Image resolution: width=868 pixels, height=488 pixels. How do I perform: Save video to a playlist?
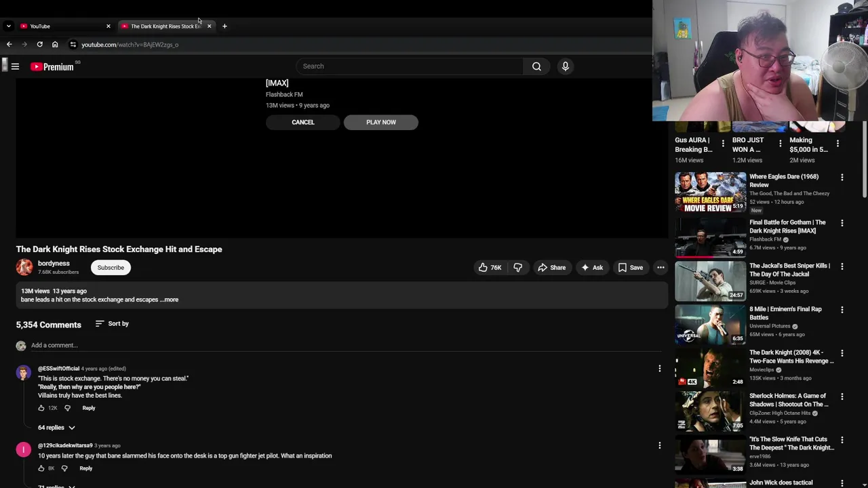click(630, 268)
